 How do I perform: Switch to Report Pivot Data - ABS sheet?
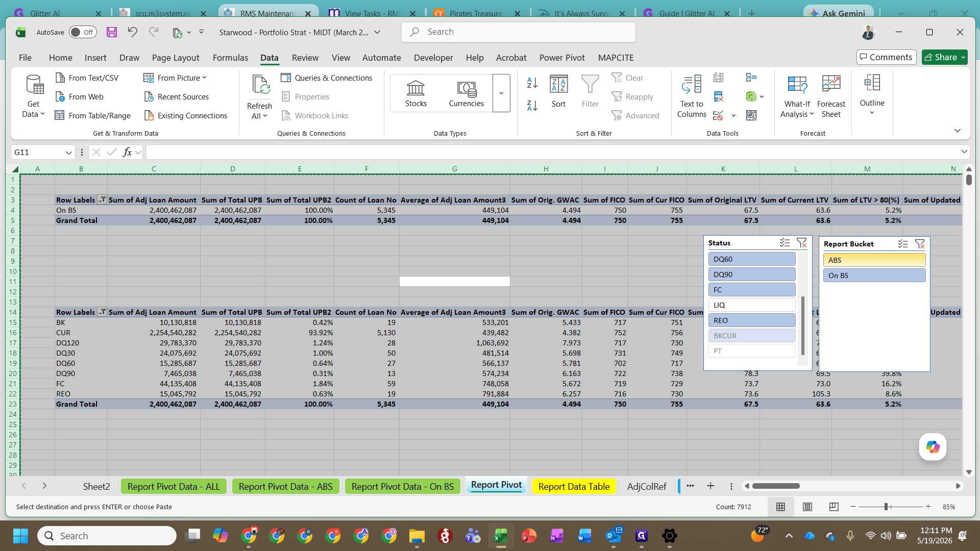click(285, 486)
